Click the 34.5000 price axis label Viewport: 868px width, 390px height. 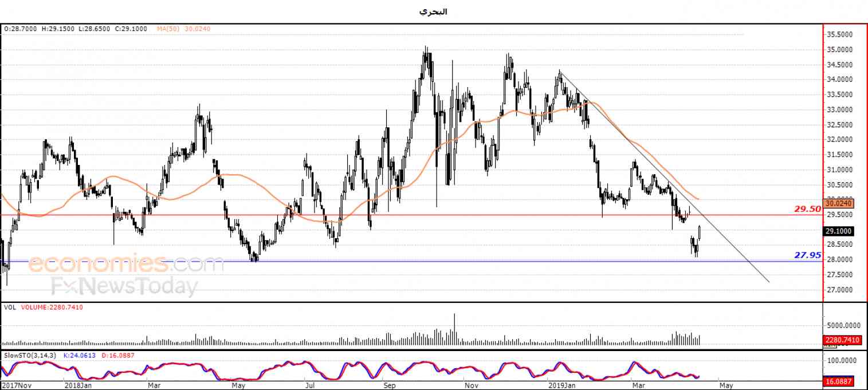click(840, 65)
